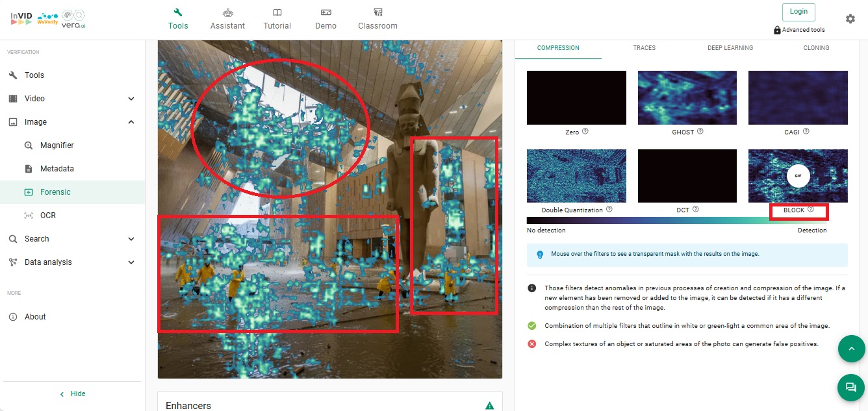Open the Demo section icon
The width and height of the screenshot is (868, 411).
click(x=326, y=12)
